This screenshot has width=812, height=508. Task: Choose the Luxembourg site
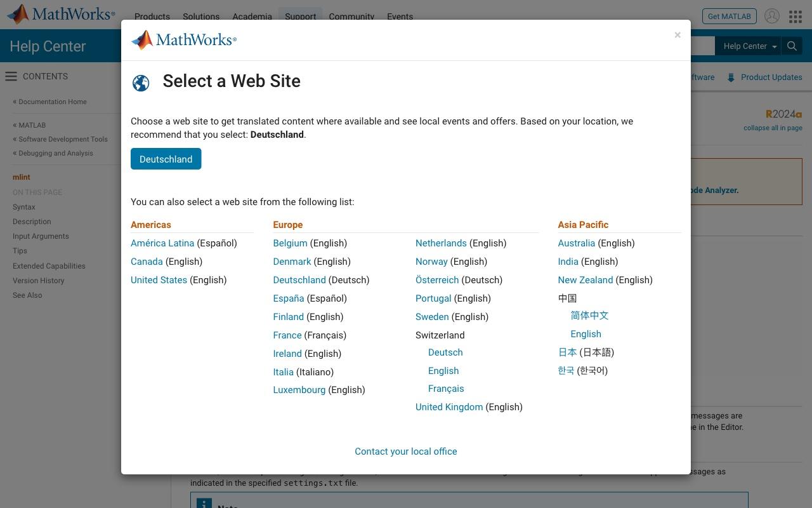click(299, 390)
